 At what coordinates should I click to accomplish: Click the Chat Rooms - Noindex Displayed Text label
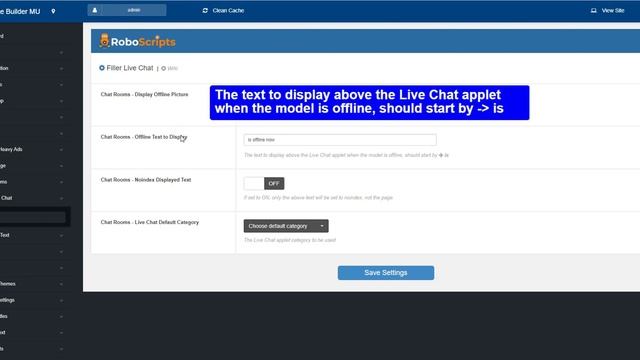146,180
